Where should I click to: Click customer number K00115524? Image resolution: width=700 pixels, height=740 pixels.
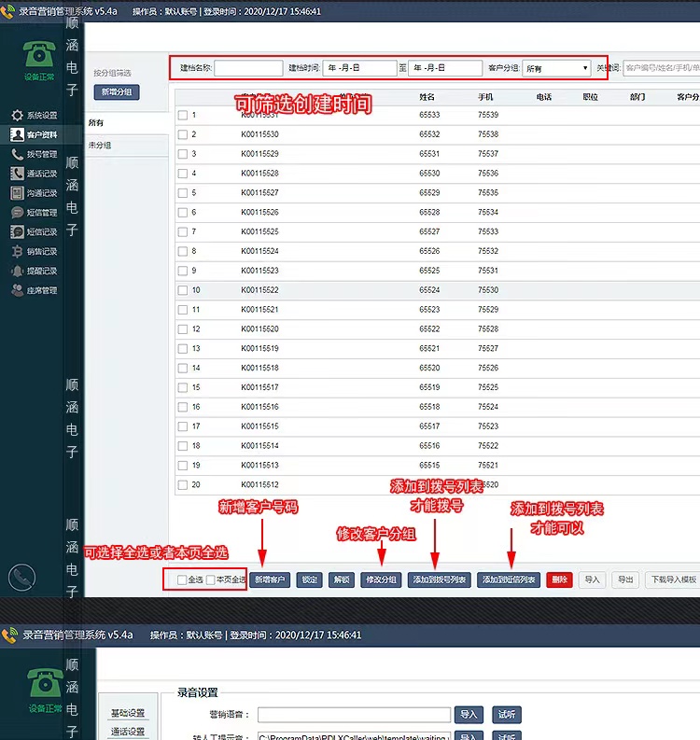259,251
